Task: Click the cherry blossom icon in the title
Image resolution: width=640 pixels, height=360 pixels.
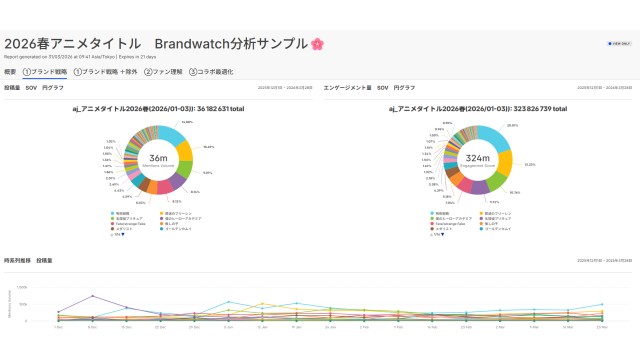Action: point(317,44)
